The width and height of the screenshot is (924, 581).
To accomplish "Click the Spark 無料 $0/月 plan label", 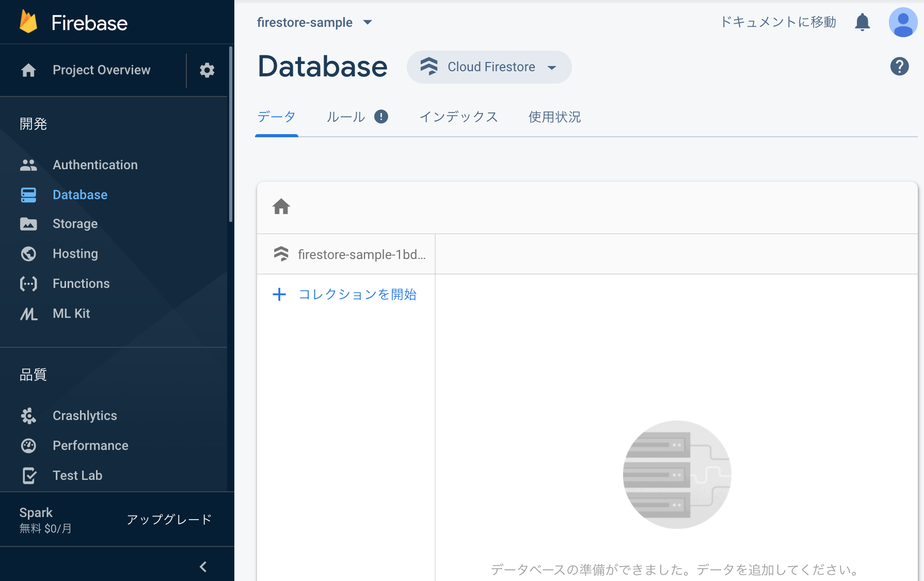I will [45, 520].
